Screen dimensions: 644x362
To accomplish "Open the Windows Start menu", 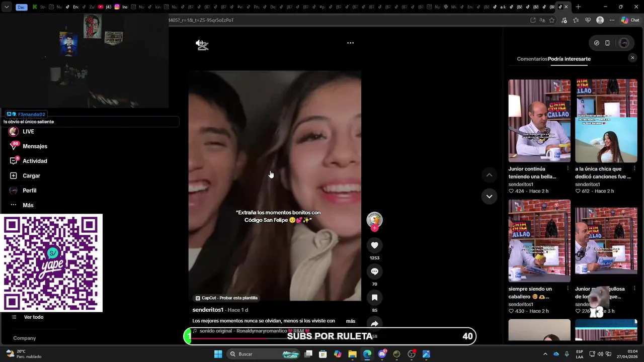I will pyautogui.click(x=218, y=354).
